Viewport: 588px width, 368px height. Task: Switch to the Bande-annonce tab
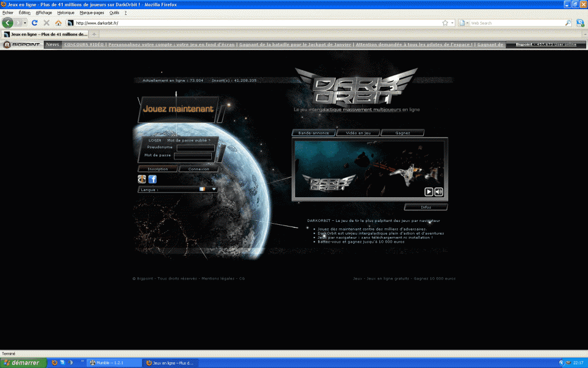pos(314,133)
